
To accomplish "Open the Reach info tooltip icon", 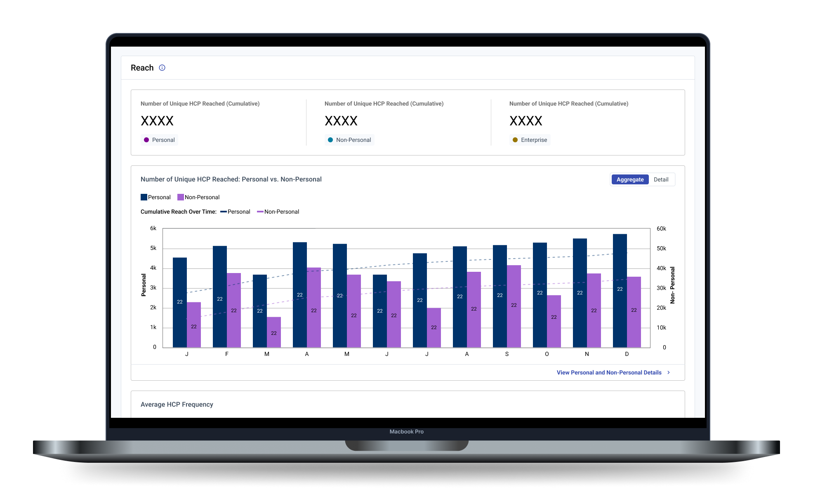I will (162, 68).
